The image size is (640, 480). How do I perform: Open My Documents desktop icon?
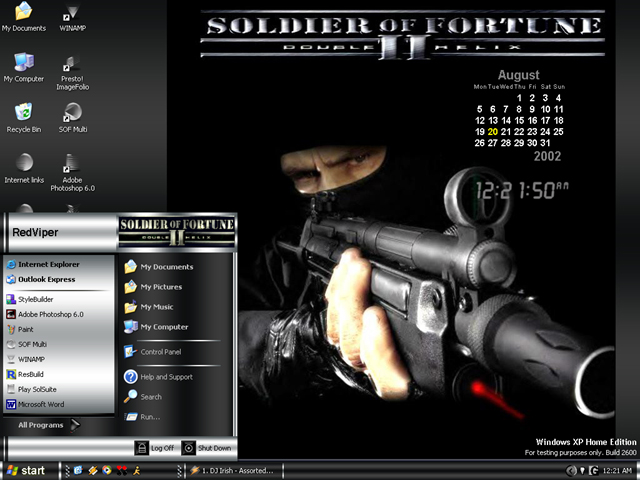pos(24,17)
